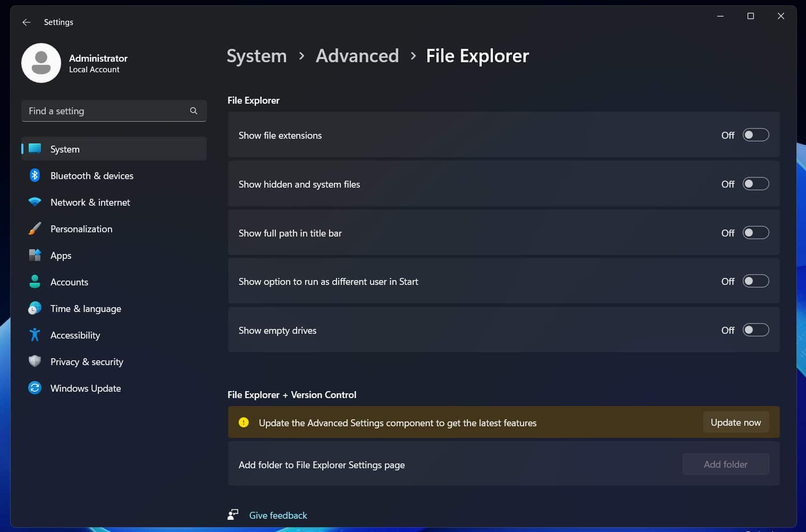Click the back arrow in Settings header
Viewport: 806px width, 532px height.
pyautogui.click(x=26, y=22)
